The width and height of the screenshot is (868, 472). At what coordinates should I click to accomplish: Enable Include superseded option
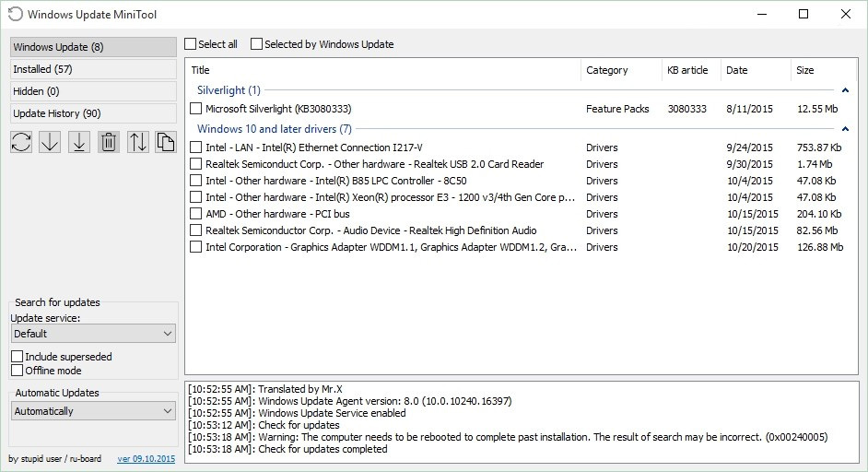(18, 356)
